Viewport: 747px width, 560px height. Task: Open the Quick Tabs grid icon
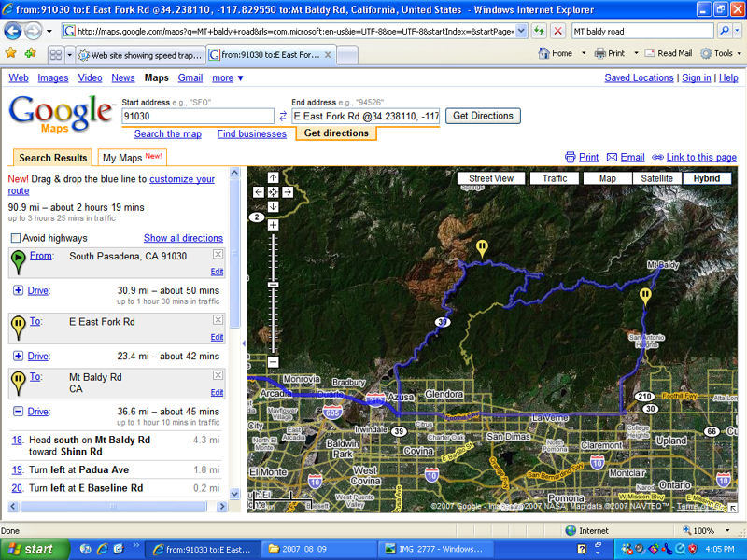coord(56,55)
